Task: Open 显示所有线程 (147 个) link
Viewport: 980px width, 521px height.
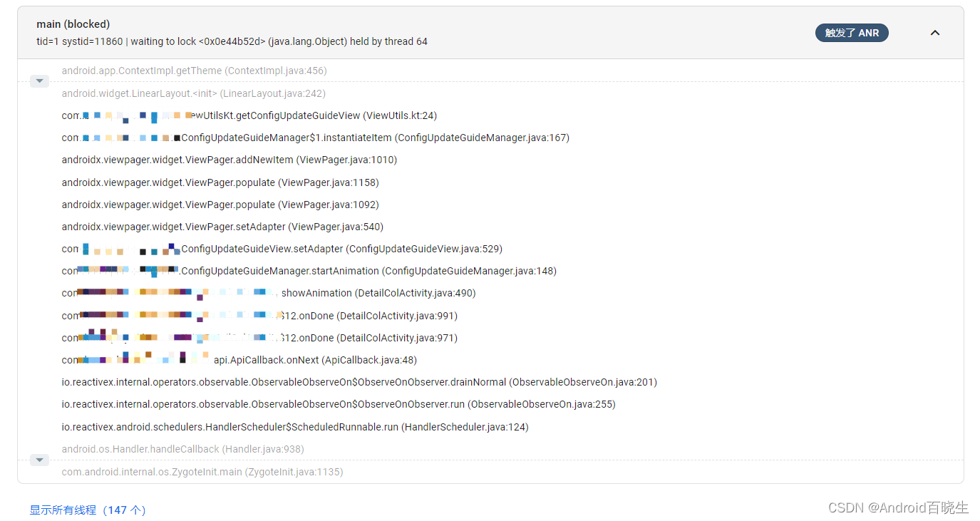Action: [88, 510]
